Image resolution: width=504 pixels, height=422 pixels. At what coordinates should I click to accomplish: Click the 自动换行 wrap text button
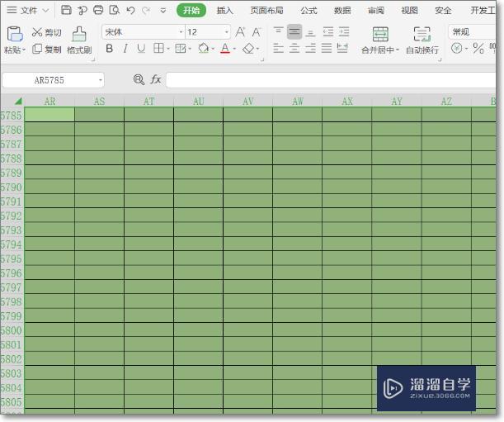[422, 40]
